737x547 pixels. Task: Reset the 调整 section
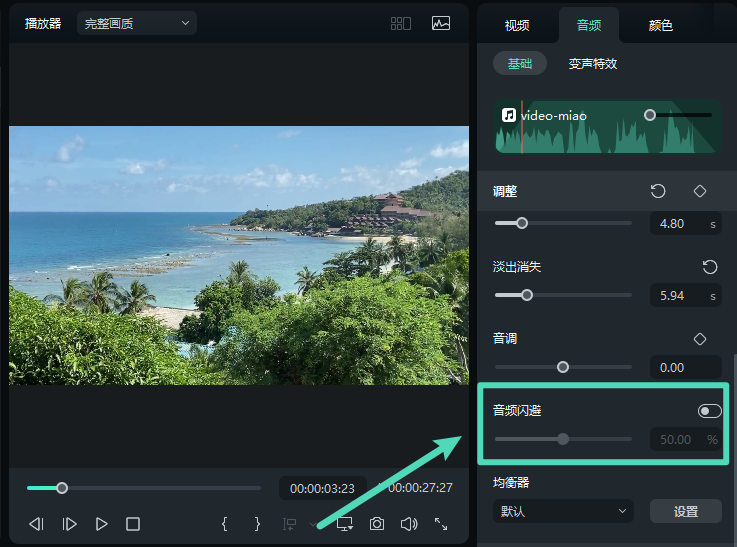point(658,191)
